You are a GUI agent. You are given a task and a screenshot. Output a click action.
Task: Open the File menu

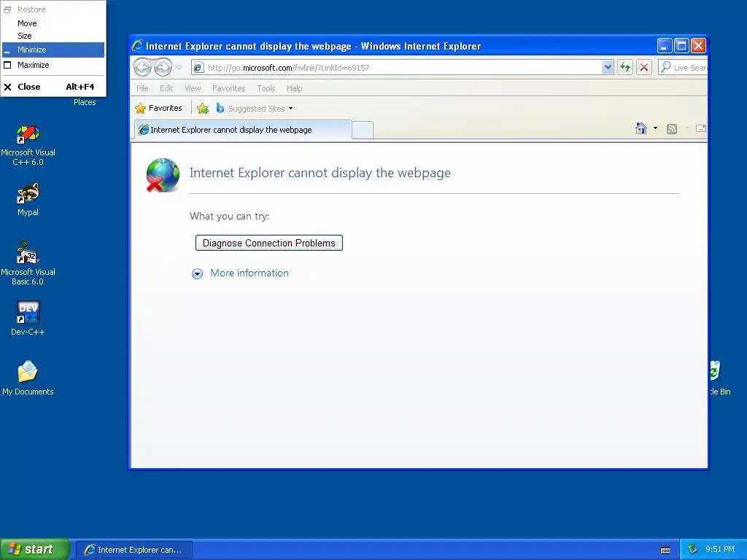point(142,88)
